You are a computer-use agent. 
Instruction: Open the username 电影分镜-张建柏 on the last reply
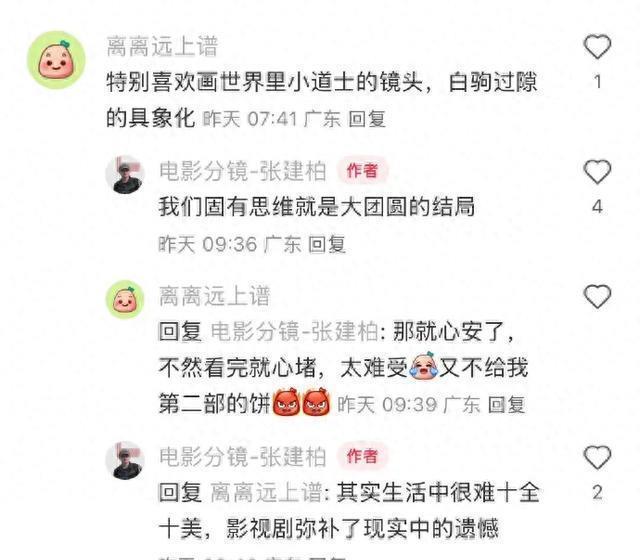pos(242,456)
